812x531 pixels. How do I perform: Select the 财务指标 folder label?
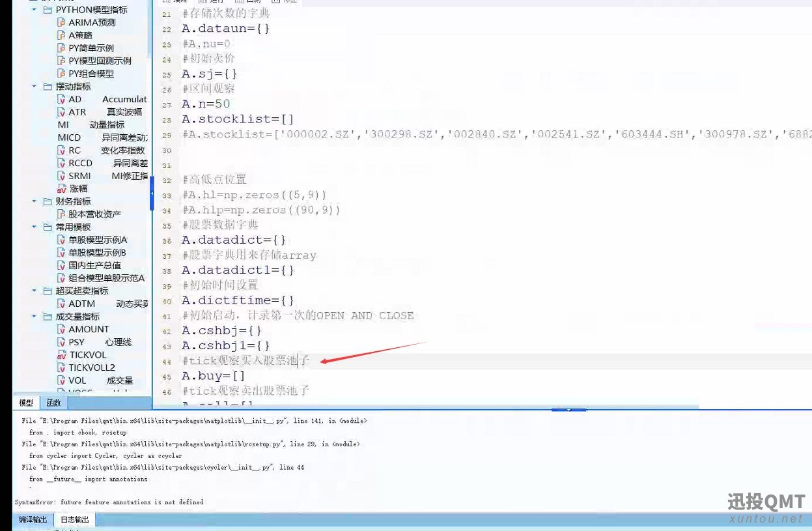coord(73,201)
